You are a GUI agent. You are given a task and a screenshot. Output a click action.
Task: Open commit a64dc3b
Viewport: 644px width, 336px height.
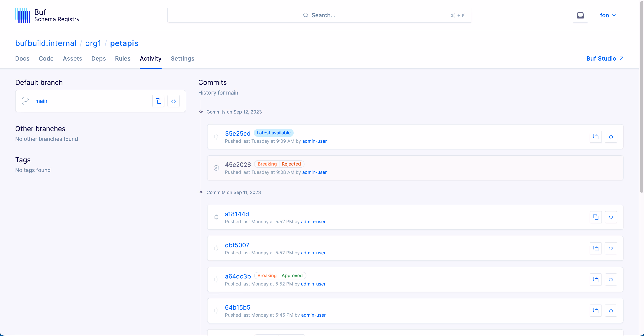point(238,276)
